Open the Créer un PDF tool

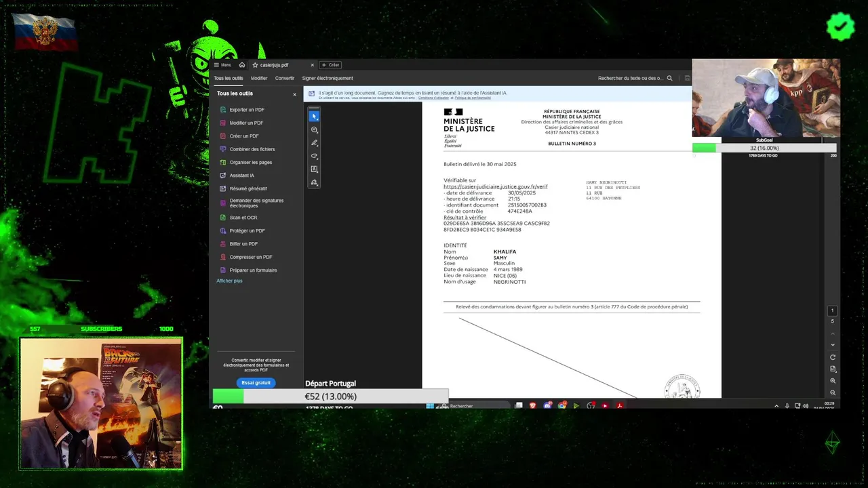tap(244, 136)
